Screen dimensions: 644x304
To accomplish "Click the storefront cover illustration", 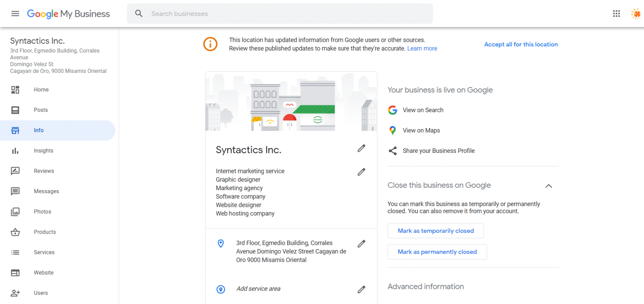I will pyautogui.click(x=291, y=101).
